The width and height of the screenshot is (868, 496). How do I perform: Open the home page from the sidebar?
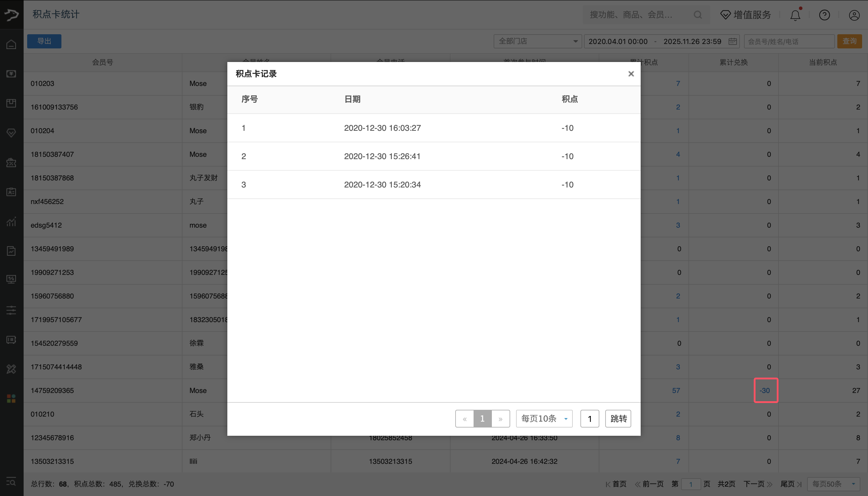[x=11, y=44]
